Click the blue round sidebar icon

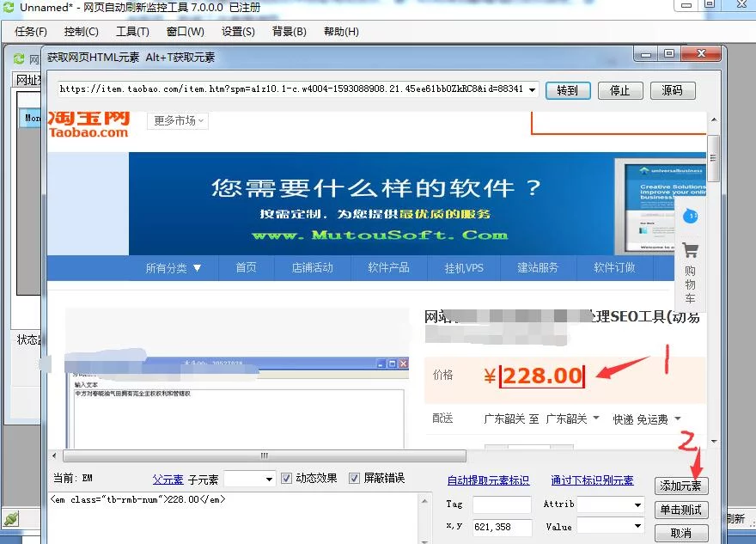tap(691, 216)
